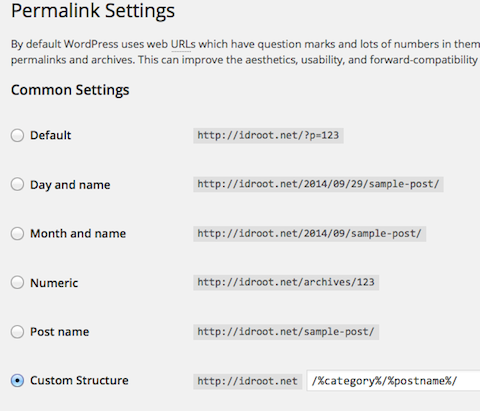
Task: Click the 'Post name' label text
Action: [60, 332]
